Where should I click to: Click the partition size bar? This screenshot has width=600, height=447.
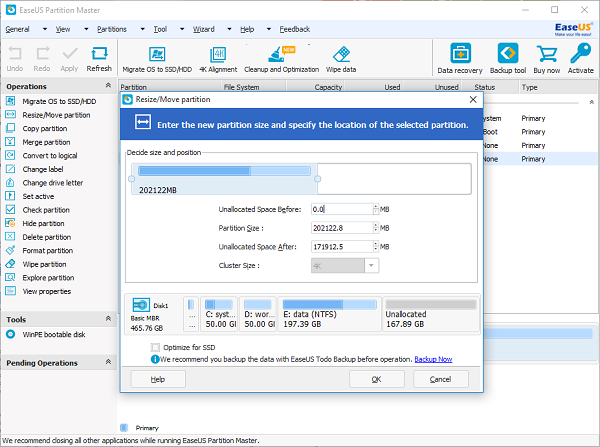pos(224,171)
